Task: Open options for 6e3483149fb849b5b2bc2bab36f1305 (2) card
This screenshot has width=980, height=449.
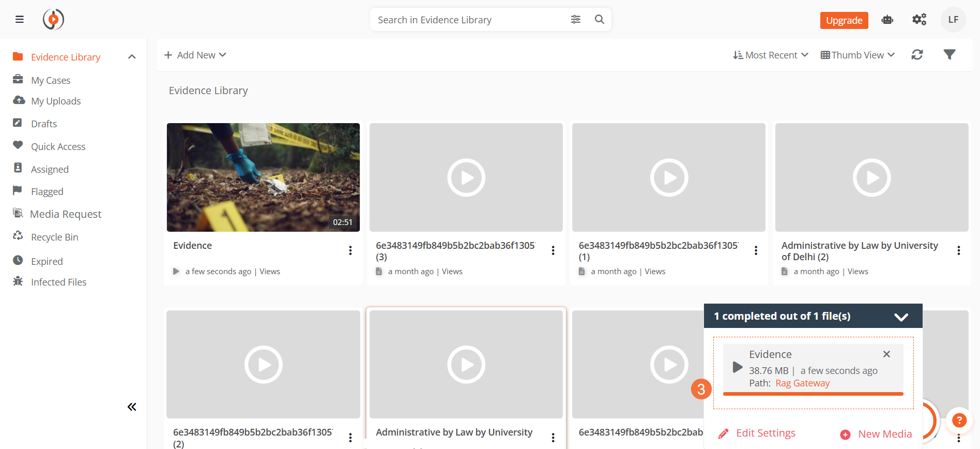Action: click(x=350, y=438)
